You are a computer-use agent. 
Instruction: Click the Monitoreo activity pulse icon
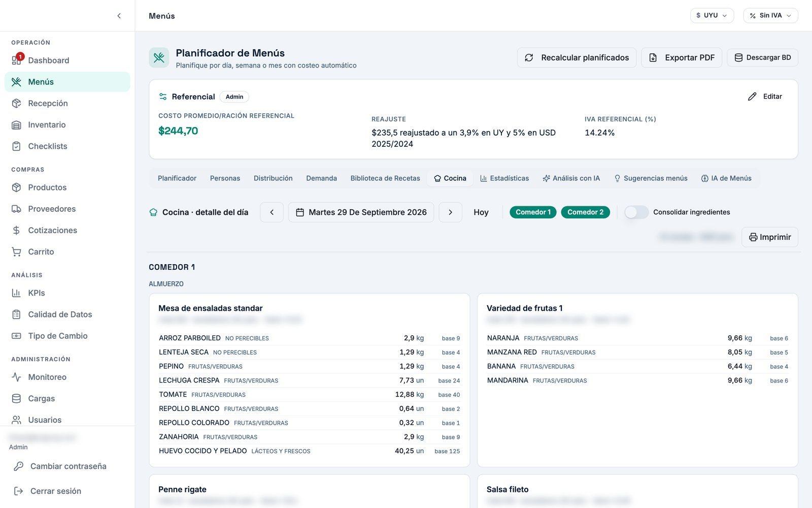(x=17, y=377)
